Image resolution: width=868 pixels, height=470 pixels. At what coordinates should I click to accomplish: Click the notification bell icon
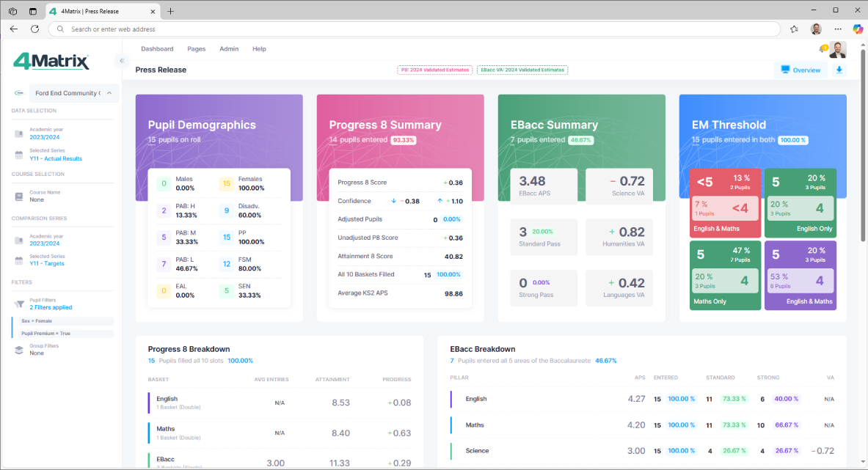pyautogui.click(x=822, y=50)
